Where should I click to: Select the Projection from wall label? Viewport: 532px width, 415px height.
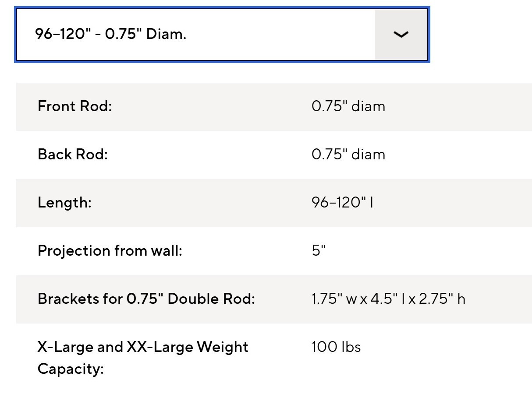(110, 251)
